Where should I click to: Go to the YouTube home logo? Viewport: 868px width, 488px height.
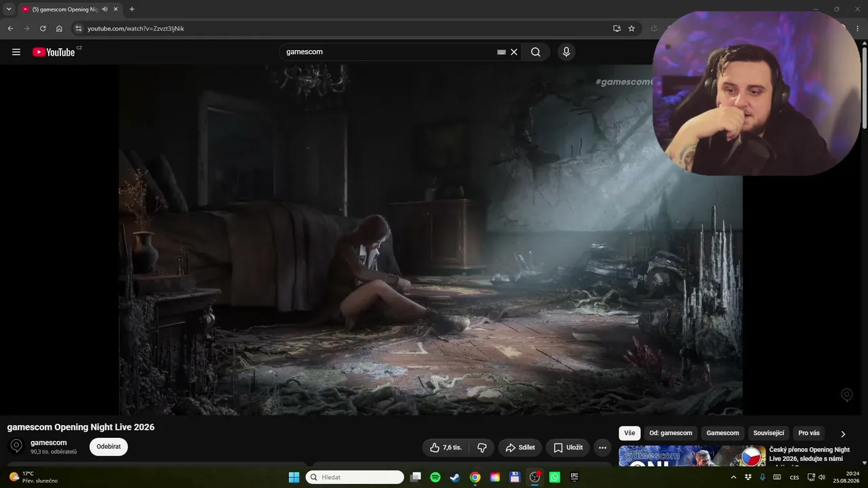click(54, 52)
